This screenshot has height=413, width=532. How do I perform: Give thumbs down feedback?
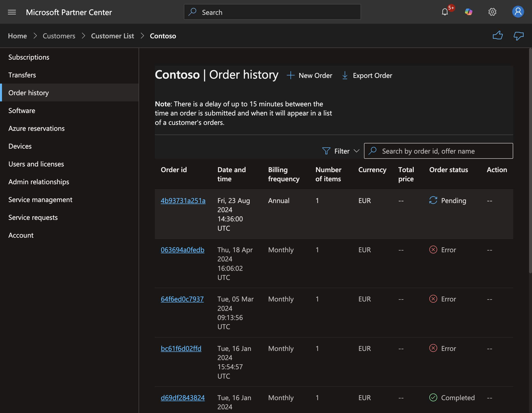tap(518, 36)
